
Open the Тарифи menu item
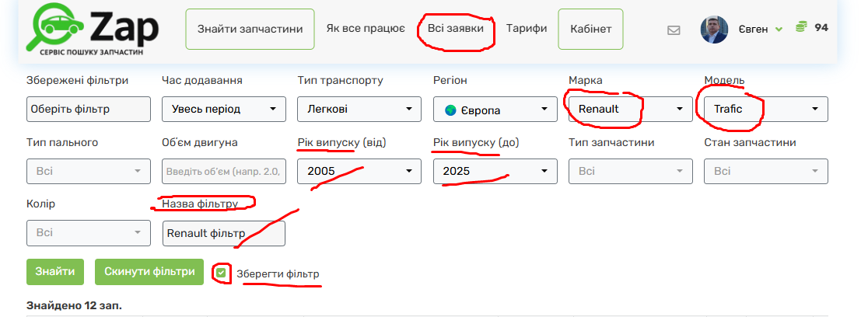(527, 28)
